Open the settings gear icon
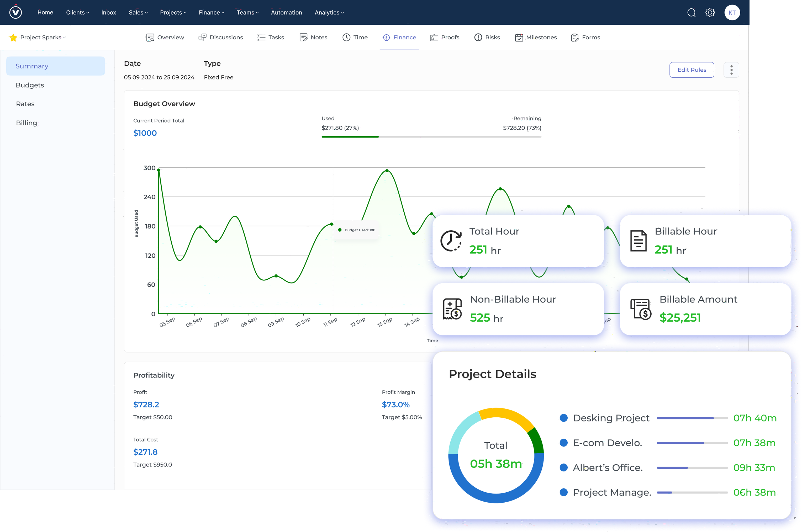Screen dimensions: 802x532 tap(710, 13)
